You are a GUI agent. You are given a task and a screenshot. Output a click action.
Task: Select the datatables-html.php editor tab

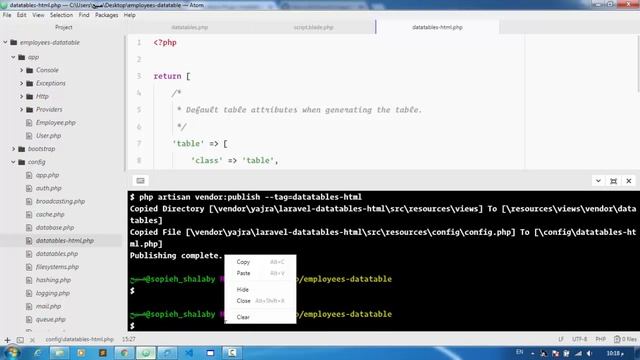point(437,27)
